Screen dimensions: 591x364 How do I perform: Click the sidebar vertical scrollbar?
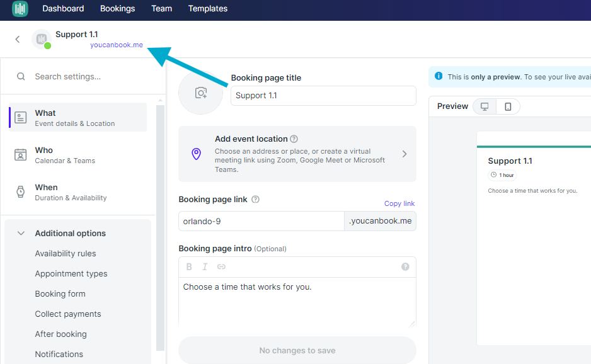(x=161, y=228)
